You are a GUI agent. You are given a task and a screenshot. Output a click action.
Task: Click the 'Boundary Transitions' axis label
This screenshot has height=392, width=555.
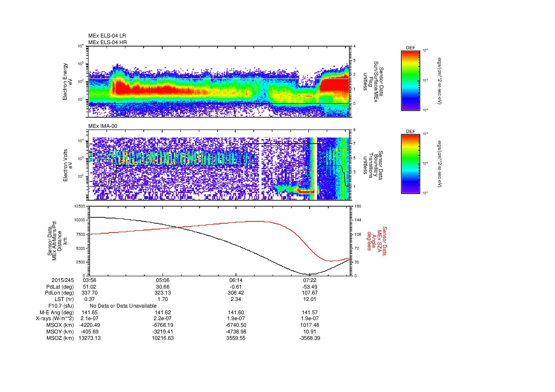click(x=373, y=166)
